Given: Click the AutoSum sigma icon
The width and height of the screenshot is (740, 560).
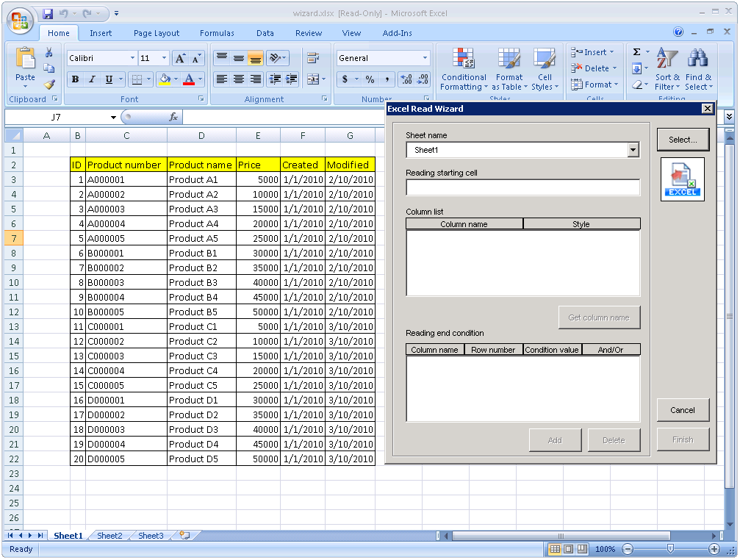Looking at the screenshot, I should coord(636,52).
